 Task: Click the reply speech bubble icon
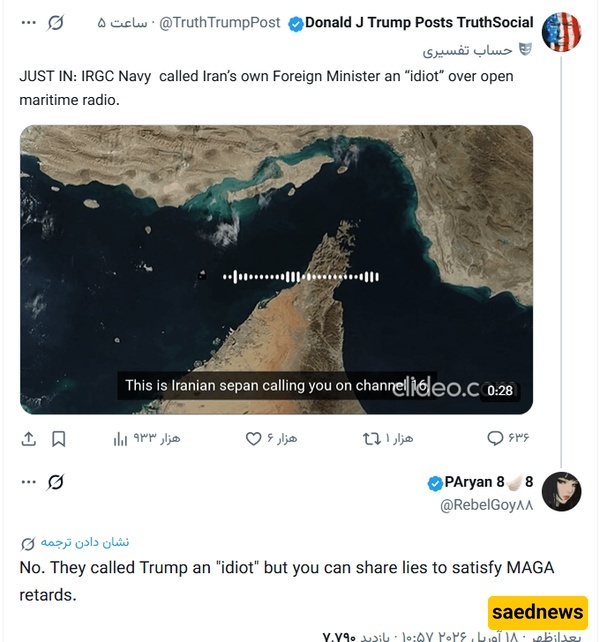click(x=495, y=439)
